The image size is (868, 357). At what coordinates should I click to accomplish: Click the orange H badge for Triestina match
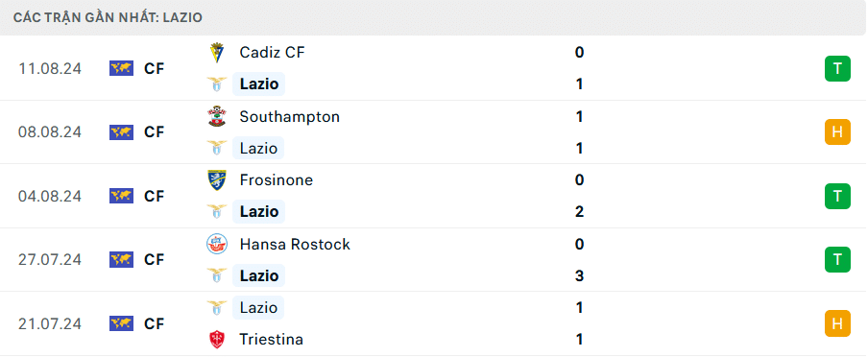(837, 323)
